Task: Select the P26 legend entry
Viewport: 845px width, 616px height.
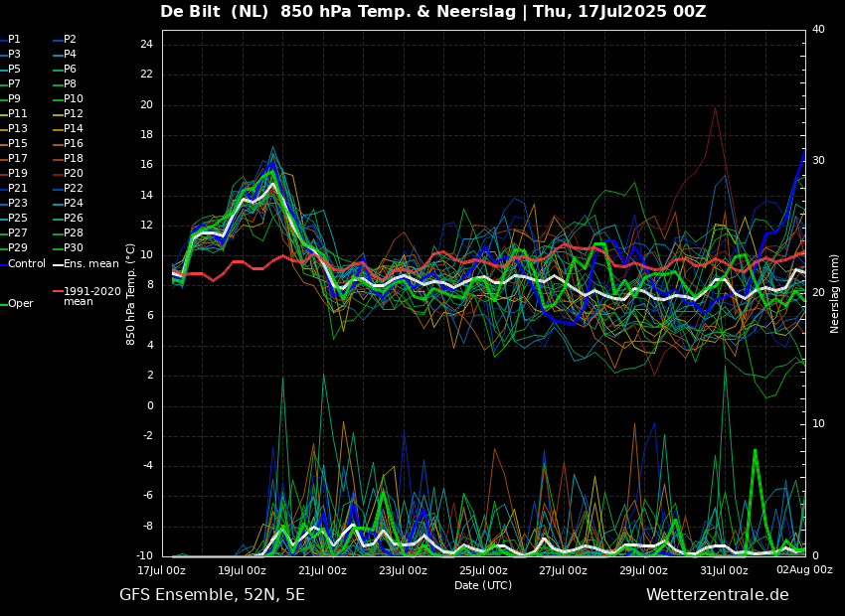Action: (68, 218)
